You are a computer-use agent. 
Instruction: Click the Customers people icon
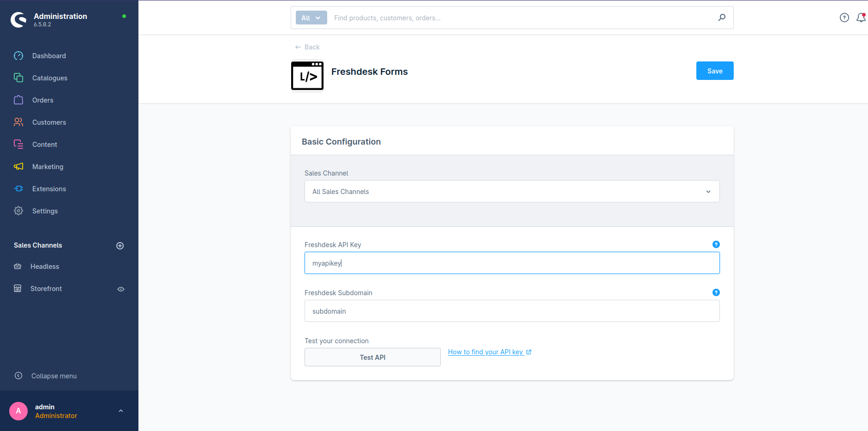[x=18, y=122]
